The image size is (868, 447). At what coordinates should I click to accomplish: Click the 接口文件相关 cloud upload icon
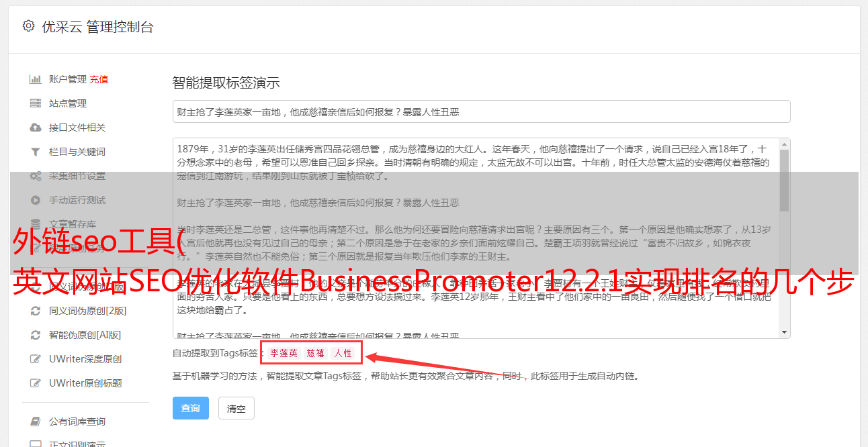36,128
